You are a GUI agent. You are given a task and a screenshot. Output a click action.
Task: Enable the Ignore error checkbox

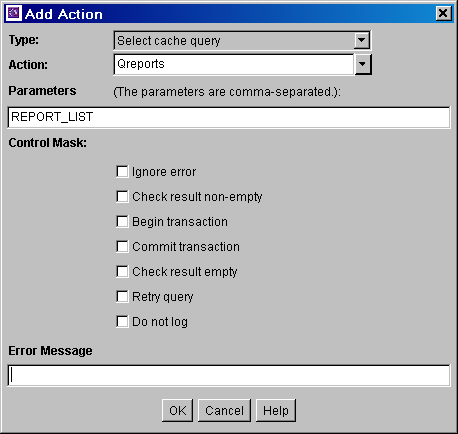(122, 172)
